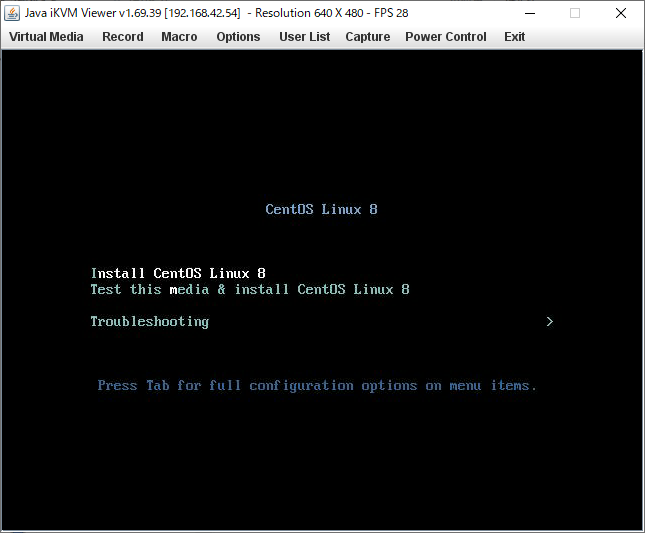Select Test this media & install entry
The width and height of the screenshot is (645, 533).
point(250,289)
